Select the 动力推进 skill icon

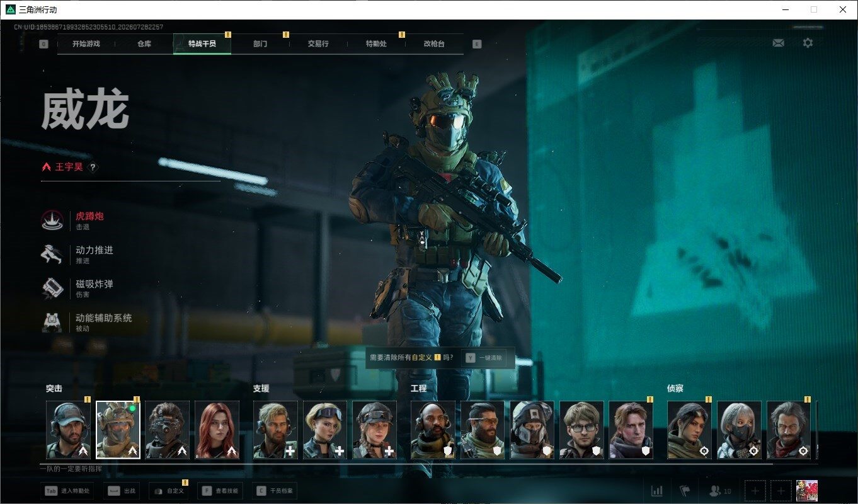tap(52, 254)
